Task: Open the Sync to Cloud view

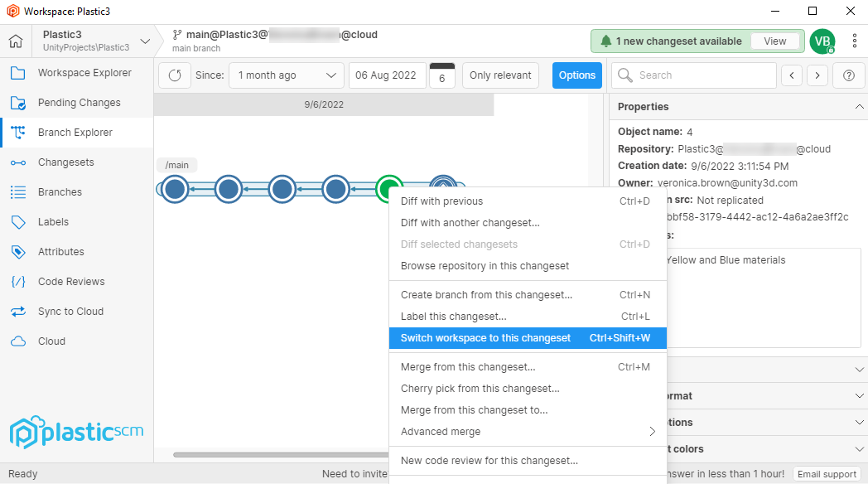Action: click(x=70, y=312)
